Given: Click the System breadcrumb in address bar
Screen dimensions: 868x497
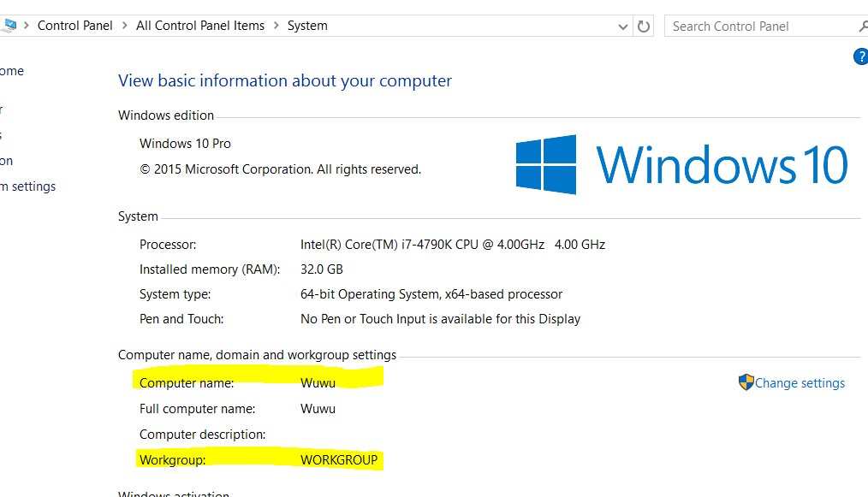Looking at the screenshot, I should [x=307, y=26].
